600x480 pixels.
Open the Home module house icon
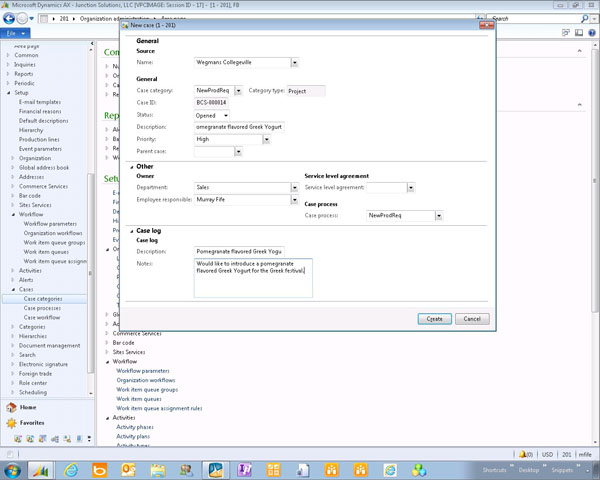(x=11, y=407)
